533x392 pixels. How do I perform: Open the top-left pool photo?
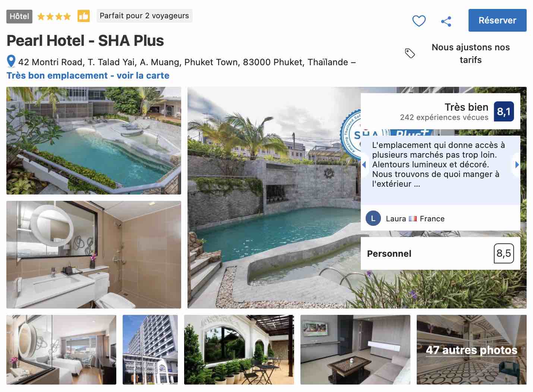pyautogui.click(x=94, y=140)
